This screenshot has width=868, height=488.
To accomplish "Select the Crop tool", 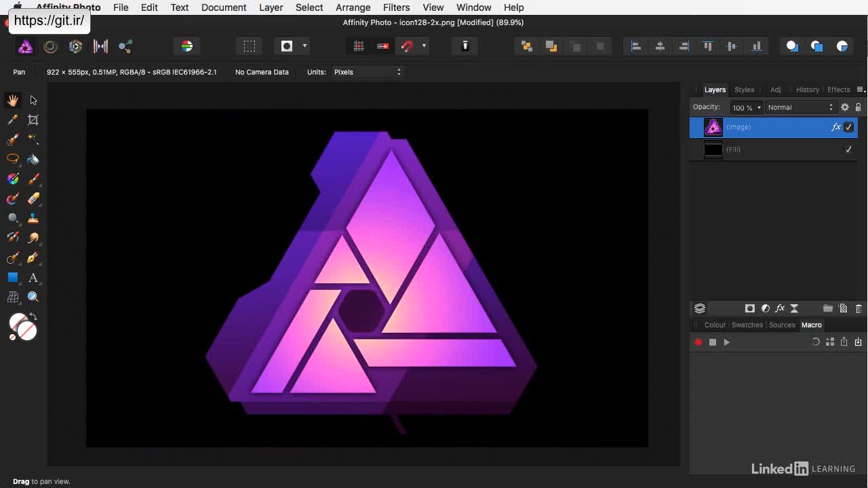I will point(33,120).
